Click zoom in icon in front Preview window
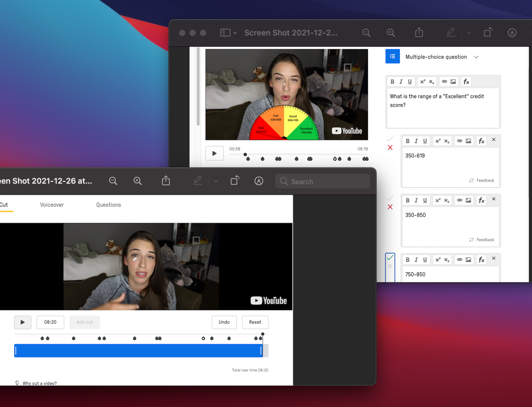Viewport: 532px width, 407px height. pyautogui.click(x=137, y=181)
